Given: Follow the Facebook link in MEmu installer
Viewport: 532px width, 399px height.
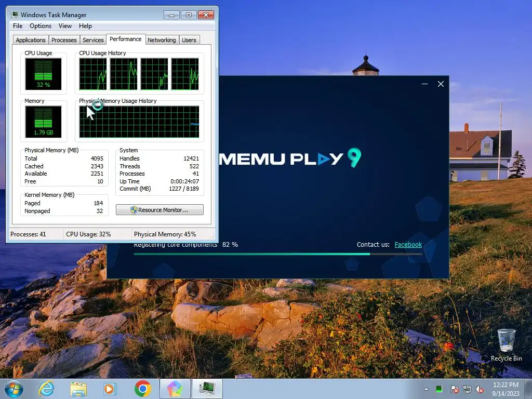Looking at the screenshot, I should click(408, 244).
